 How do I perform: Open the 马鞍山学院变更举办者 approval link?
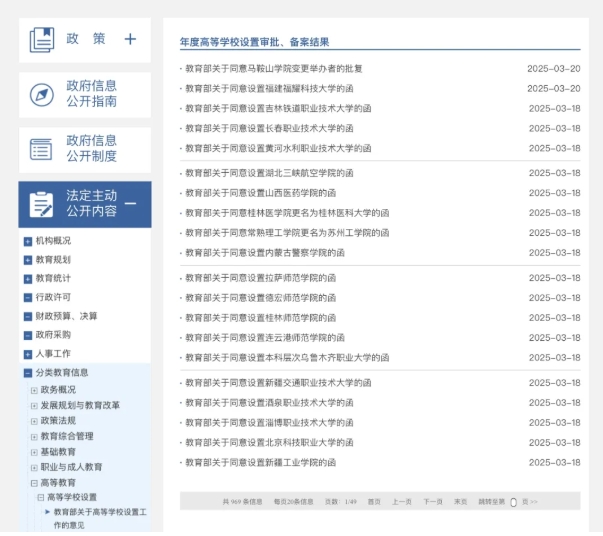click(x=272, y=69)
